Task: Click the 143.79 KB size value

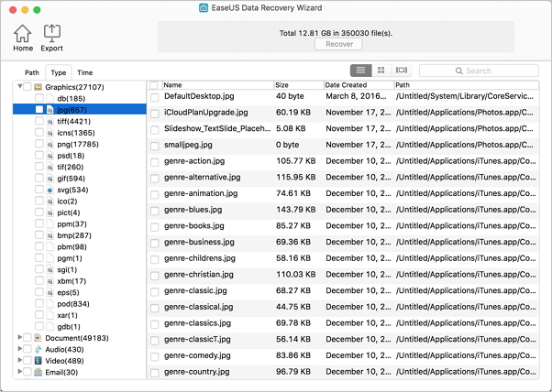Action: [x=295, y=210]
